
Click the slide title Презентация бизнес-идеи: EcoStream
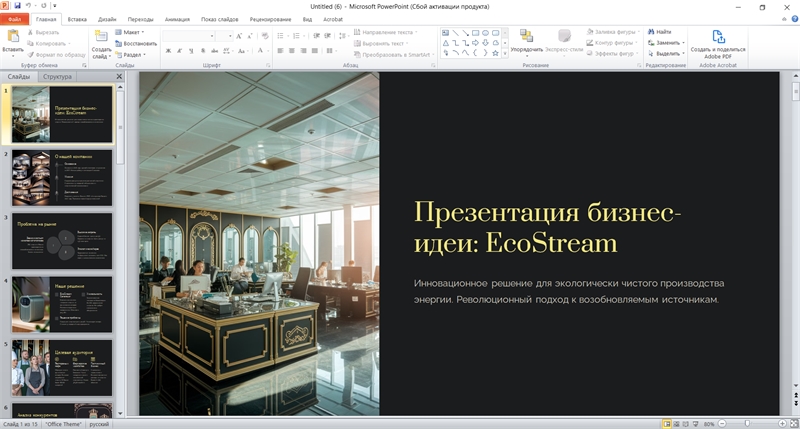547,227
